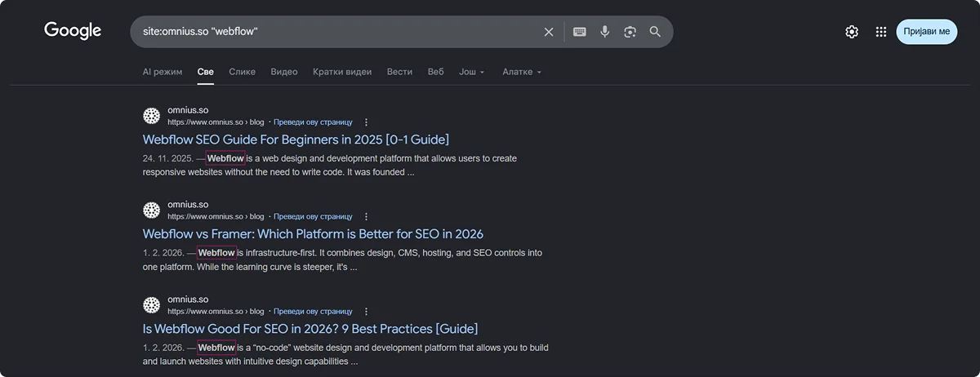Switch to the Вести tab
This screenshot has height=377, width=980.
pos(399,72)
